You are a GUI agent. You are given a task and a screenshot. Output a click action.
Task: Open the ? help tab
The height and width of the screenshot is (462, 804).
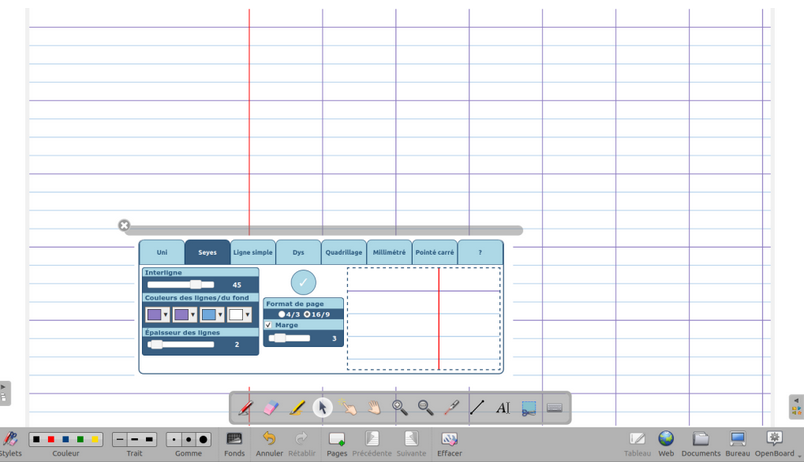click(480, 252)
